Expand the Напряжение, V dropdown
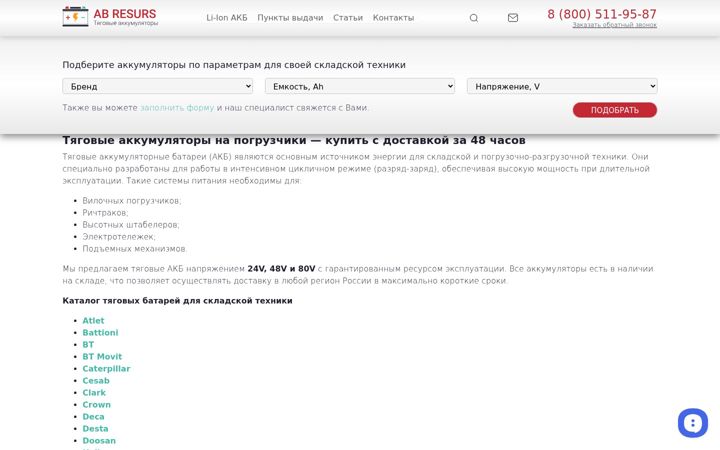Viewport: 720px width, 450px height. [x=562, y=86]
